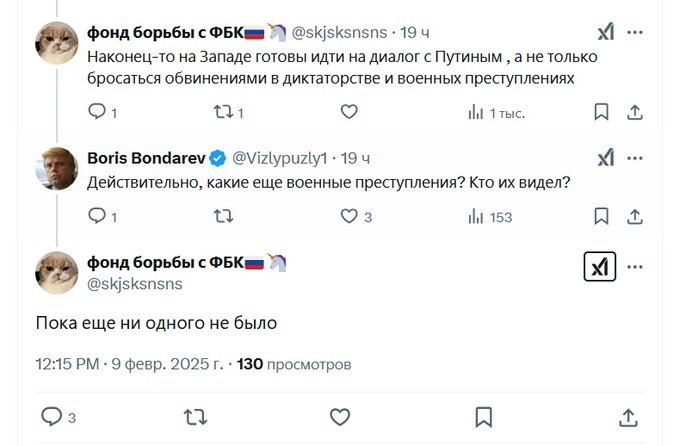The height and width of the screenshot is (446, 680).
Task: Click the 12:15 PM timestamp on main tweet
Action: tap(66, 364)
